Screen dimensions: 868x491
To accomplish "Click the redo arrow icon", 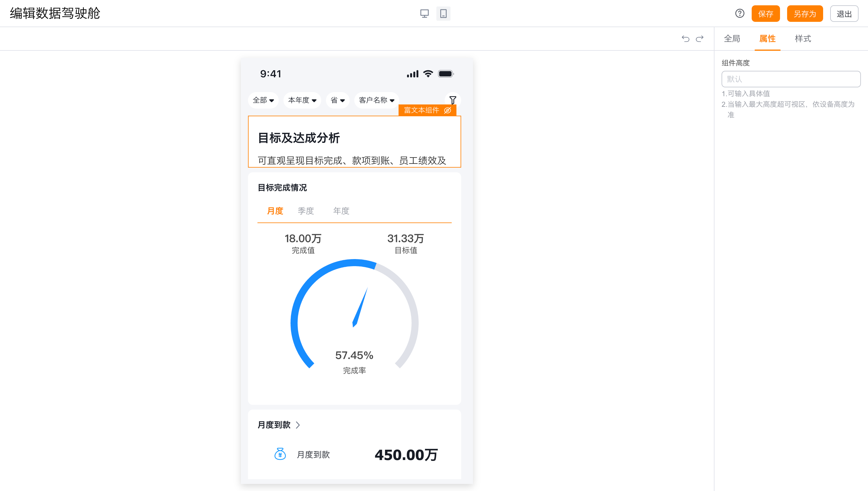I will tap(700, 39).
